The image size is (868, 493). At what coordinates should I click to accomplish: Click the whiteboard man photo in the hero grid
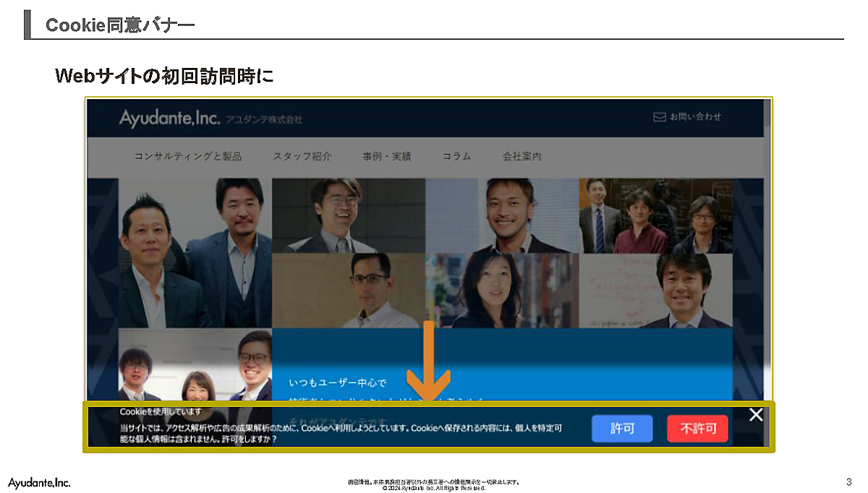(x=656, y=291)
